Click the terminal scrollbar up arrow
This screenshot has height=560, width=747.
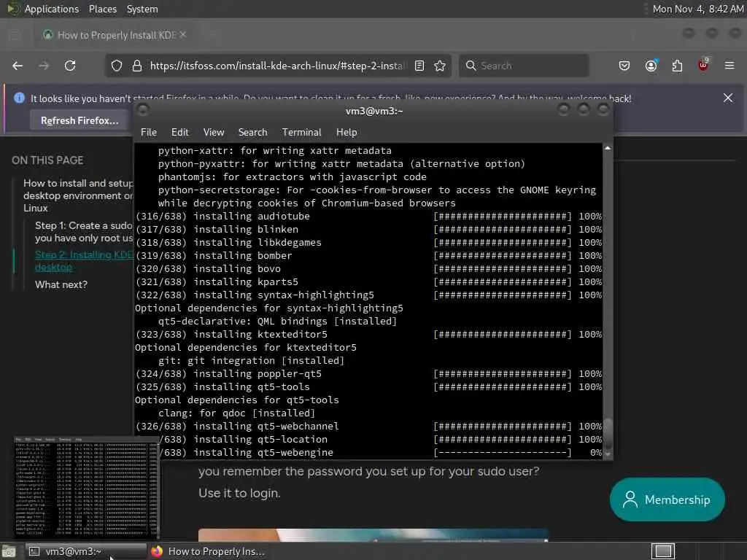[608, 148]
